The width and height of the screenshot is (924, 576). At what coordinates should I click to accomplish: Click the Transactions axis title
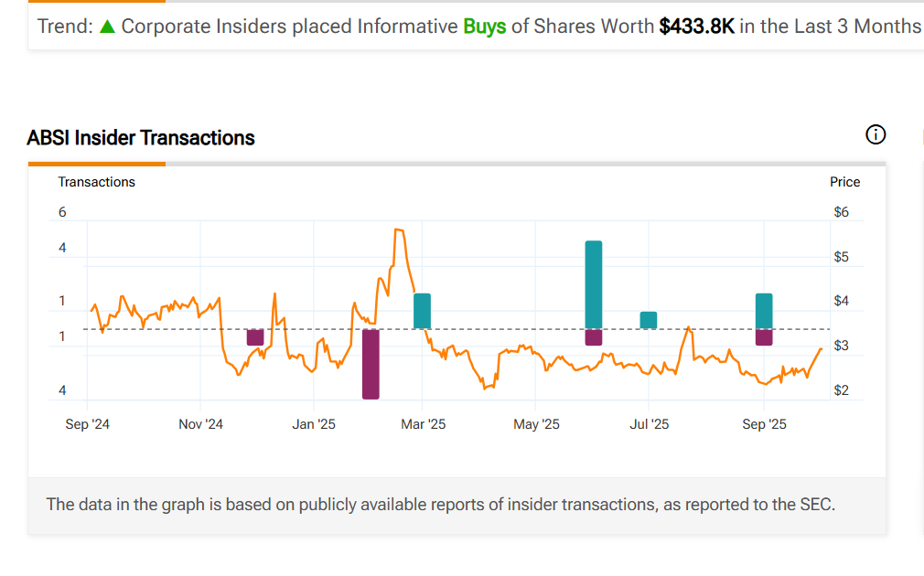click(x=96, y=182)
